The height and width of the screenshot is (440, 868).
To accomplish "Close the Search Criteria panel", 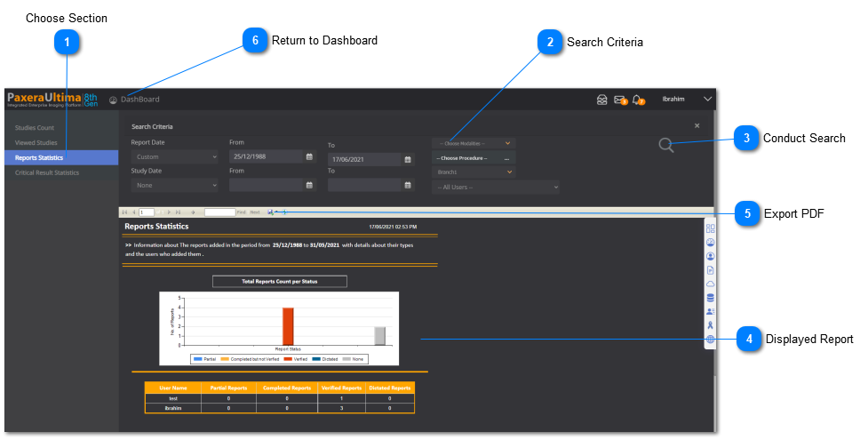I will point(697,126).
